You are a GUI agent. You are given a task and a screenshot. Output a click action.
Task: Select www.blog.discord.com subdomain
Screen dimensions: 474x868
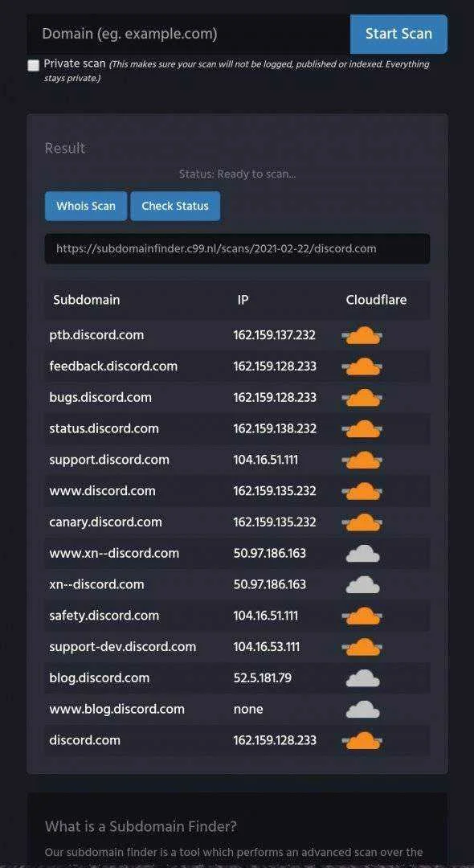[x=116, y=709]
